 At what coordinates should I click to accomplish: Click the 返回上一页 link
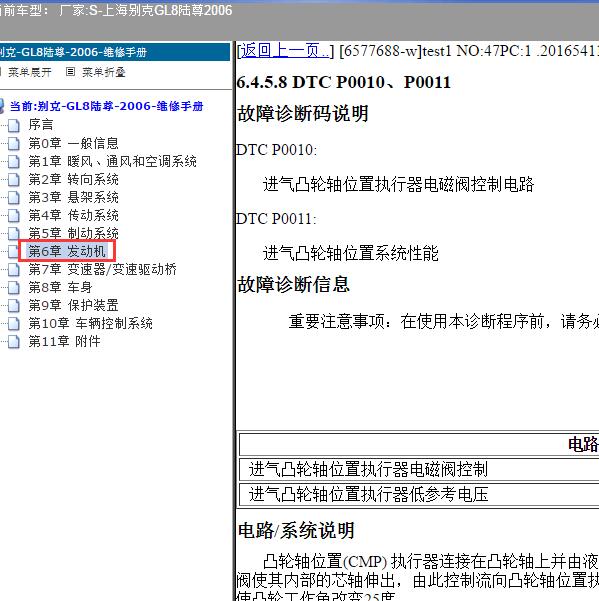point(285,51)
